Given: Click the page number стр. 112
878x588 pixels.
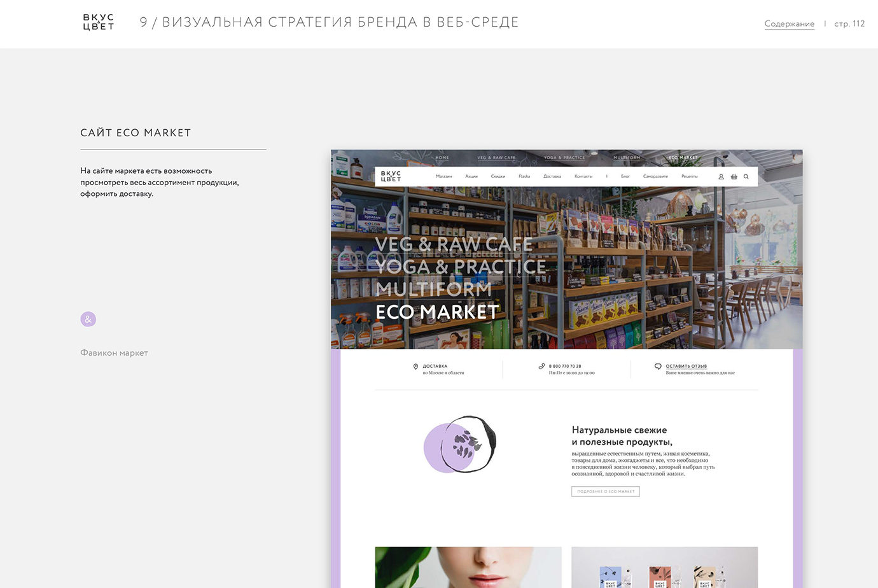Looking at the screenshot, I should 849,24.
